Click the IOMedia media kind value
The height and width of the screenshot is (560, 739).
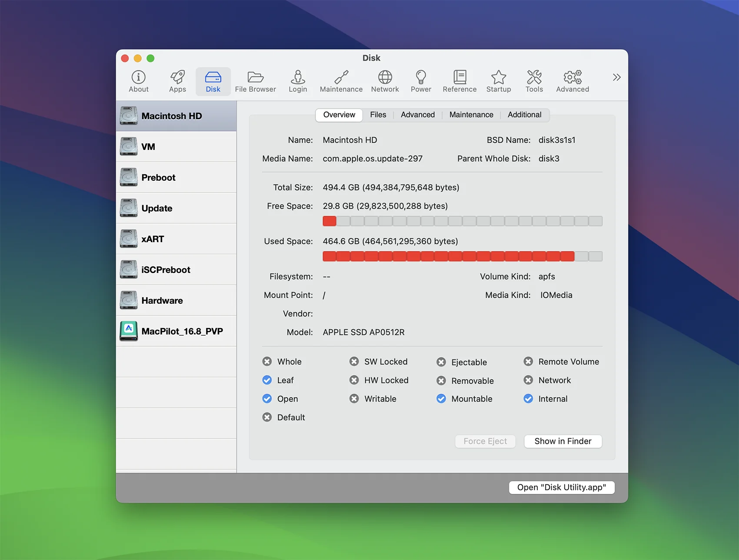click(556, 295)
